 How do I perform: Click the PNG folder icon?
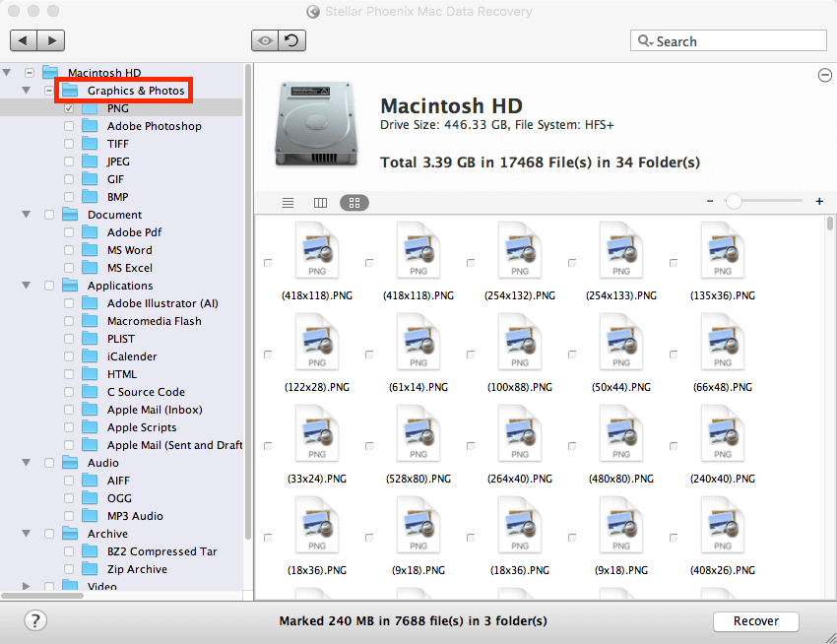[x=90, y=108]
